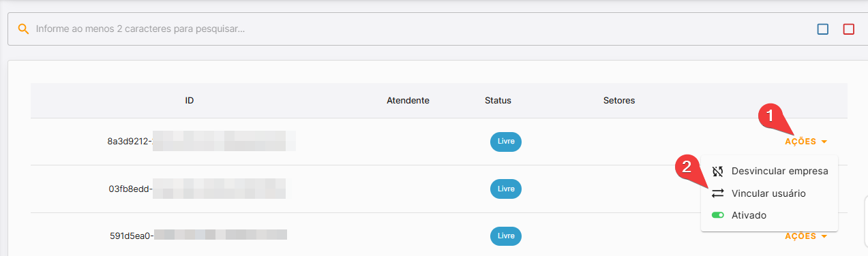The height and width of the screenshot is (256, 868).
Task: Click the Status column header
Action: pos(498,100)
